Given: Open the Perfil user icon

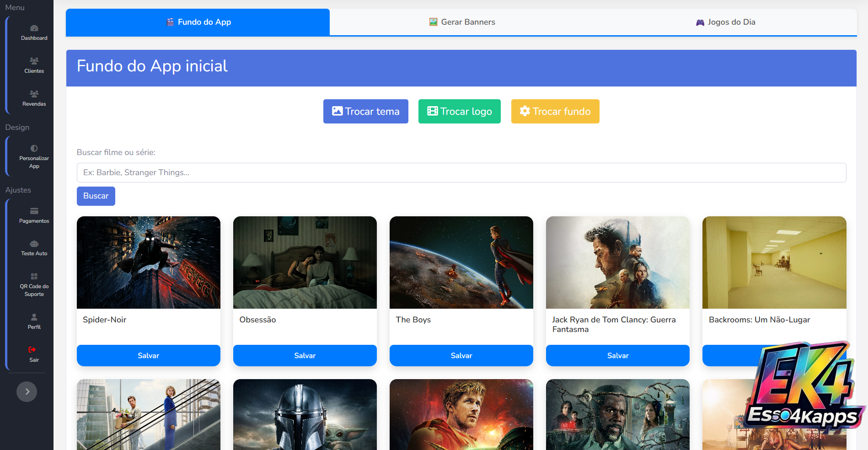Looking at the screenshot, I should pyautogui.click(x=34, y=317).
